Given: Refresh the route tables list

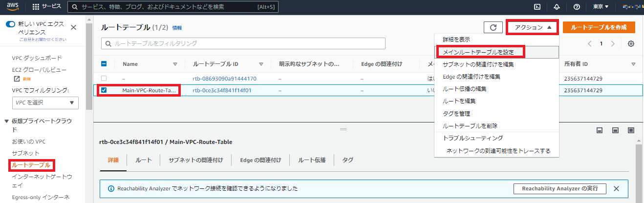Looking at the screenshot, I should coord(493,28).
